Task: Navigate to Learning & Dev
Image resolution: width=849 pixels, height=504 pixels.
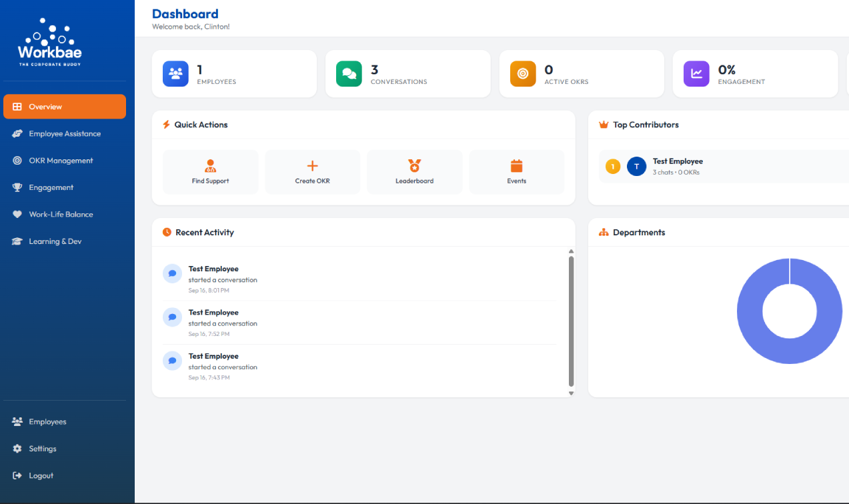Action: [x=55, y=241]
